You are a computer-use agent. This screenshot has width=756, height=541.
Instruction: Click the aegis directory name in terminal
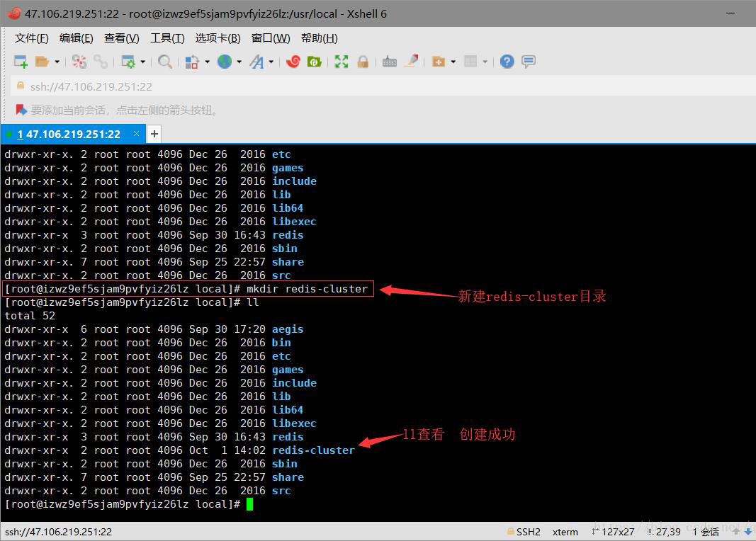[288, 329]
